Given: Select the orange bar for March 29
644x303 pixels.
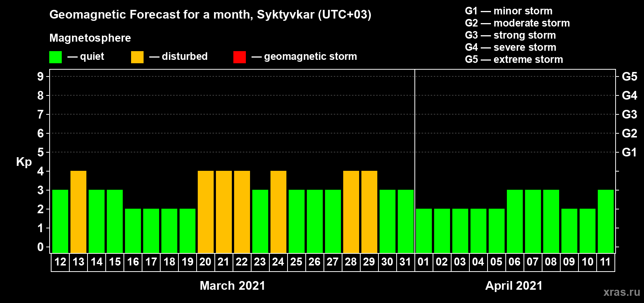Looking at the screenshot, I should coord(369,212).
